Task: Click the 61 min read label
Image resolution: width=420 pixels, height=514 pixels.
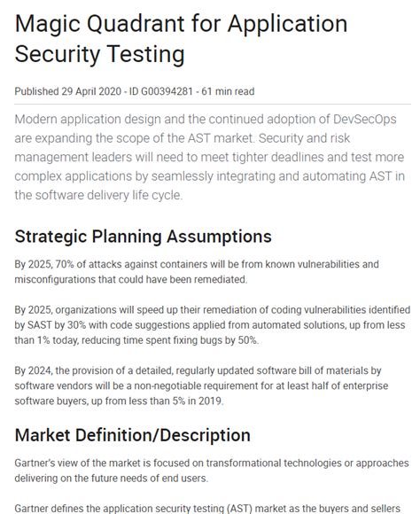Action: pyautogui.click(x=228, y=91)
